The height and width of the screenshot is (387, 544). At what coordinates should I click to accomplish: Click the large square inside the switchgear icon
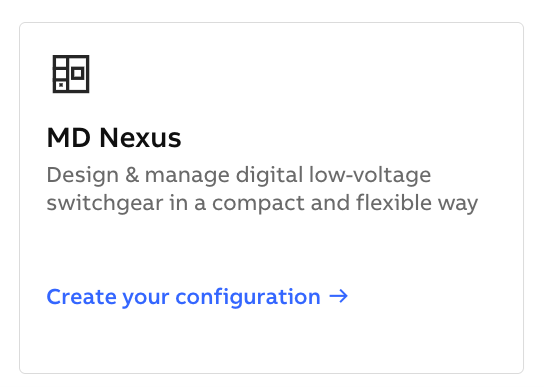[78, 74]
